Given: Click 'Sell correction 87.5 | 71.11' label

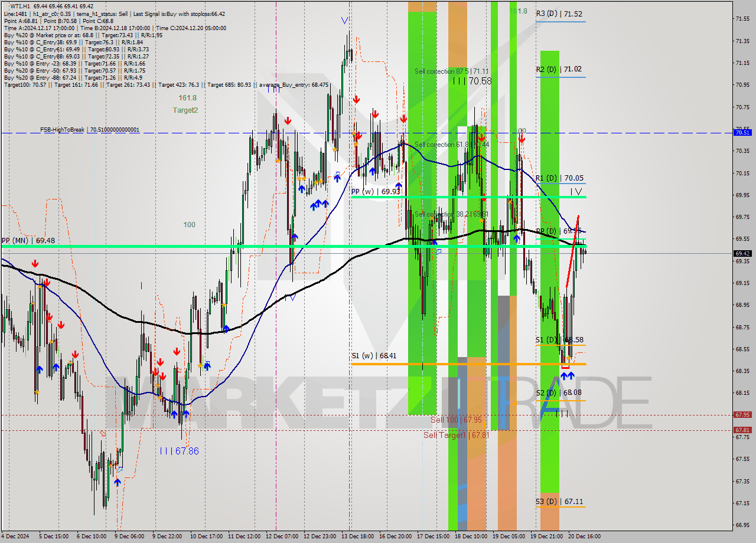Looking at the screenshot, I should [x=452, y=71].
